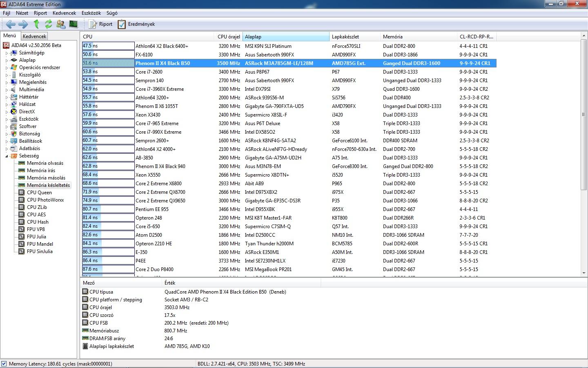Open Memória olvasás benchmark
The width and height of the screenshot is (588, 368).
pos(45,163)
